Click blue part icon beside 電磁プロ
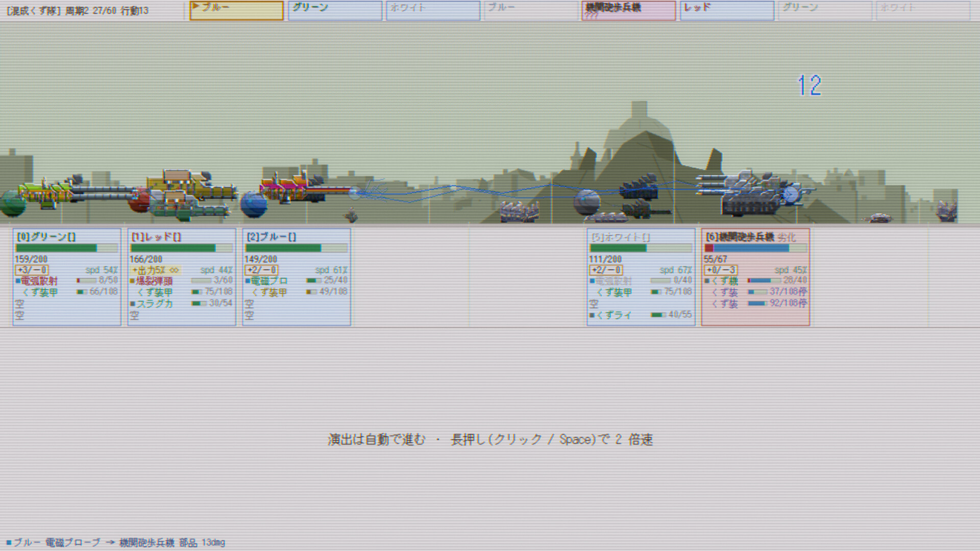Viewport: 980px width, 551px height. click(x=248, y=281)
